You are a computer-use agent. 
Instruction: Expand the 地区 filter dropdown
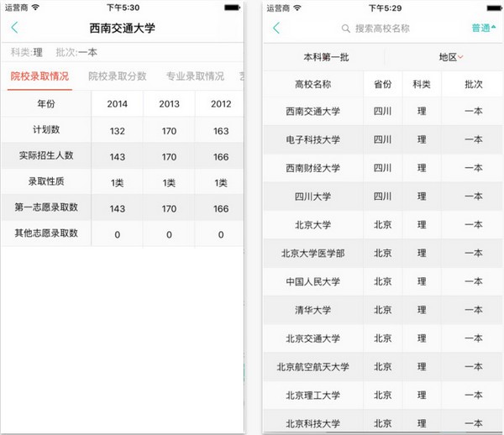451,57
